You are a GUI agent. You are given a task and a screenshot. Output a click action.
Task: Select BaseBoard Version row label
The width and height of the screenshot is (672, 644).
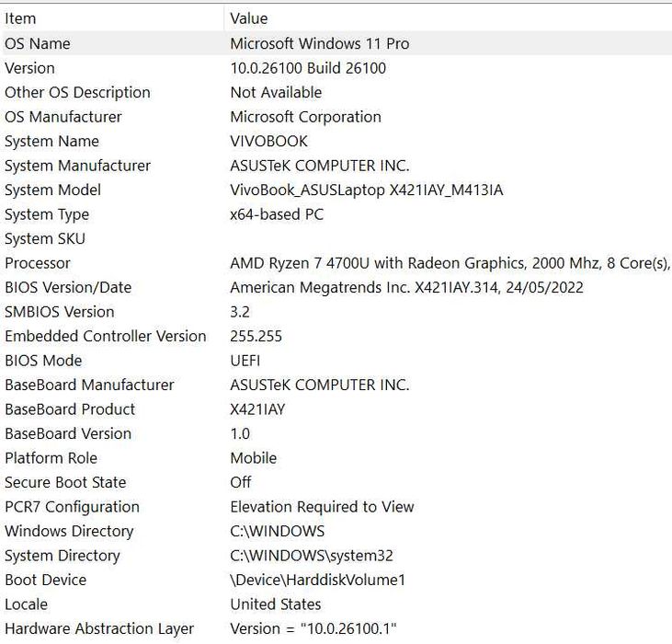68,433
